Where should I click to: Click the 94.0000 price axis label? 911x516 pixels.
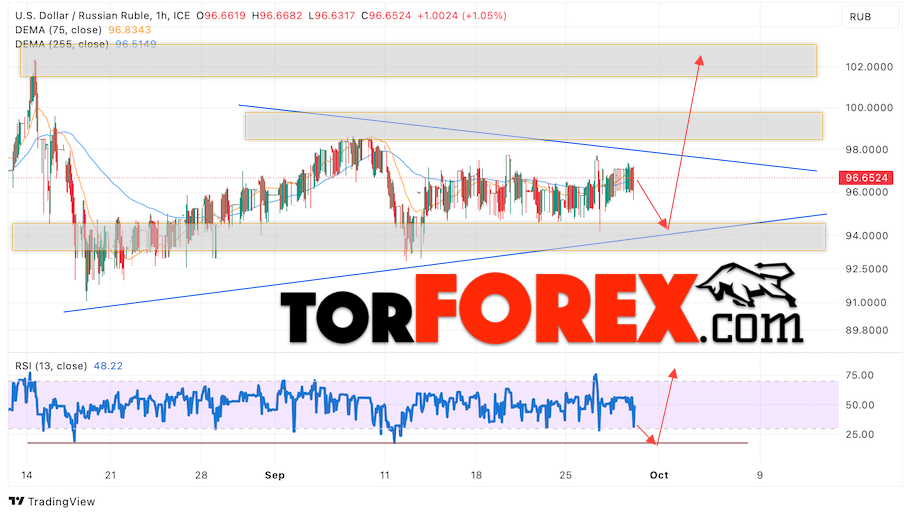coord(866,235)
